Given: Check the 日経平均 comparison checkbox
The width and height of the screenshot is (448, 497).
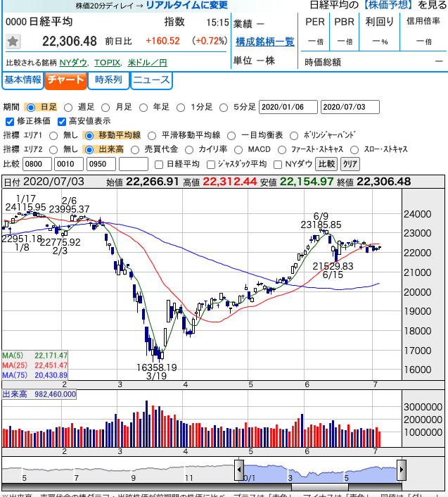Looking at the screenshot, I should tap(159, 165).
